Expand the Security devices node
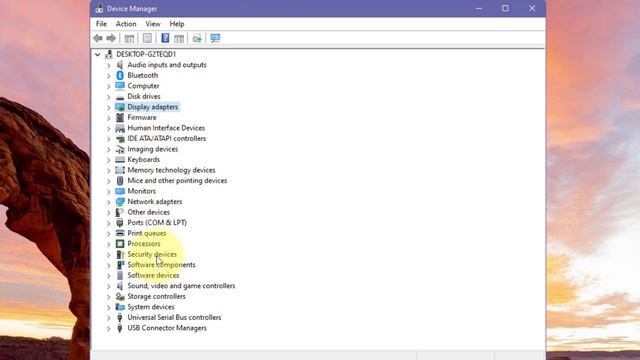 (x=109, y=255)
